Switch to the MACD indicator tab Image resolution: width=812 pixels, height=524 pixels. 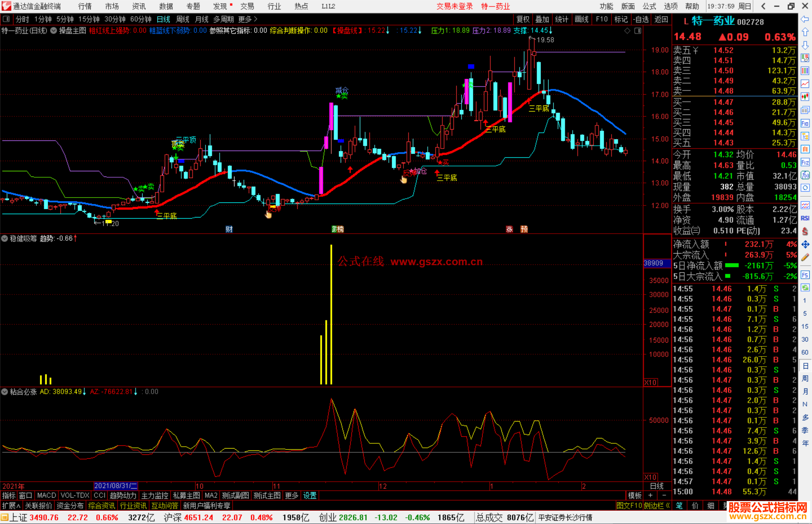[47, 495]
